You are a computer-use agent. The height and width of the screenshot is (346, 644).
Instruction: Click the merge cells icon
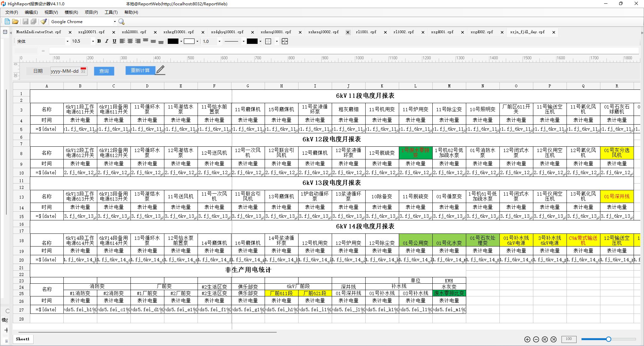pos(285,41)
